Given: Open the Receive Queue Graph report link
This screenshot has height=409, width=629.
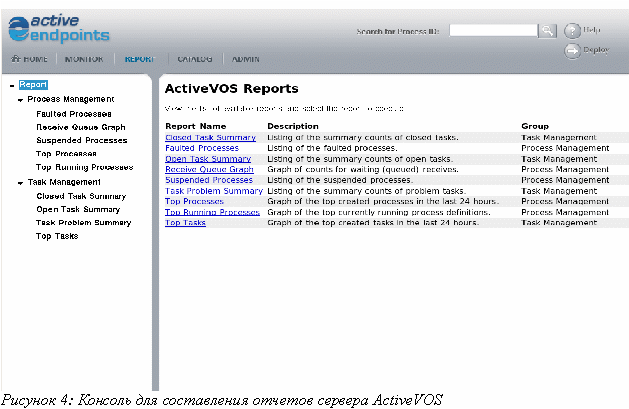Looking at the screenshot, I should point(209,170).
